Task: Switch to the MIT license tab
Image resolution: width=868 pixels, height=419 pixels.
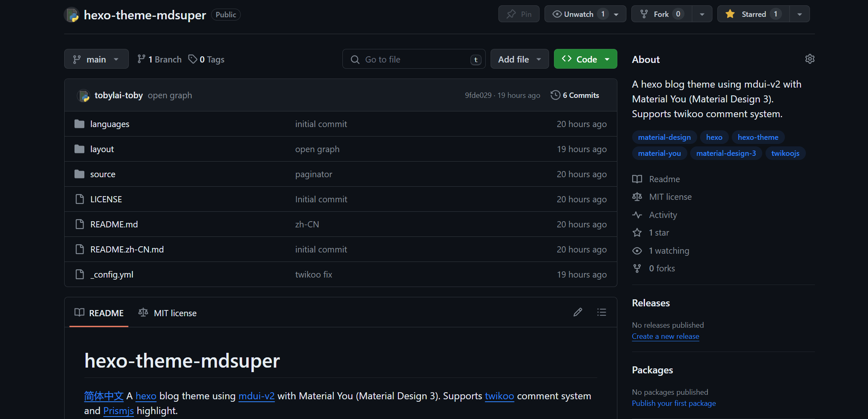Action: (x=168, y=313)
